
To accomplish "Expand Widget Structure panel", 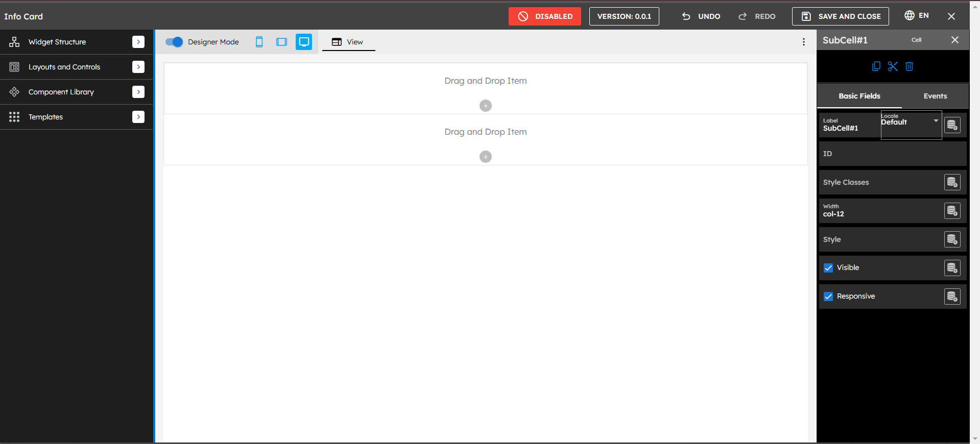I will coord(138,42).
